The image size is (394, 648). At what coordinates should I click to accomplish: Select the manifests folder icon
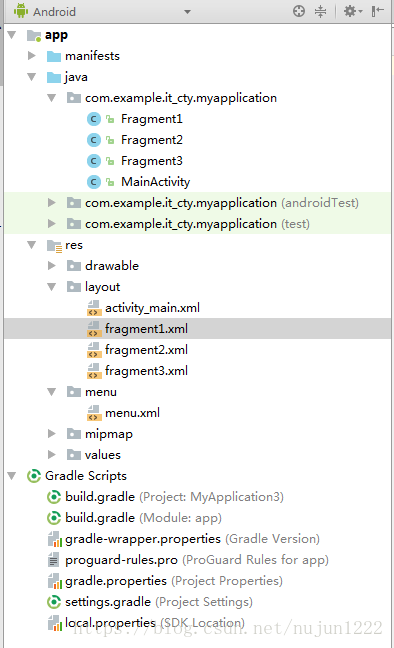click(54, 56)
